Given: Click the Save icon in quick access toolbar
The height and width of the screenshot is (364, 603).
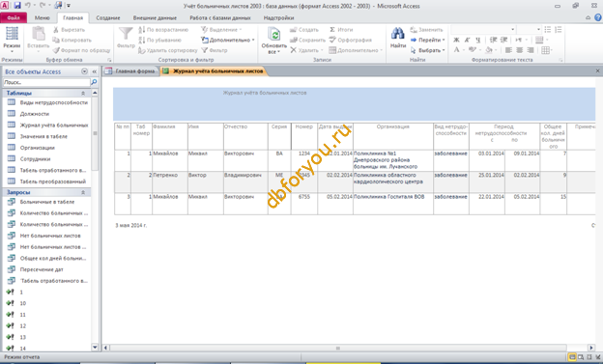Looking at the screenshot, I should [17, 6].
